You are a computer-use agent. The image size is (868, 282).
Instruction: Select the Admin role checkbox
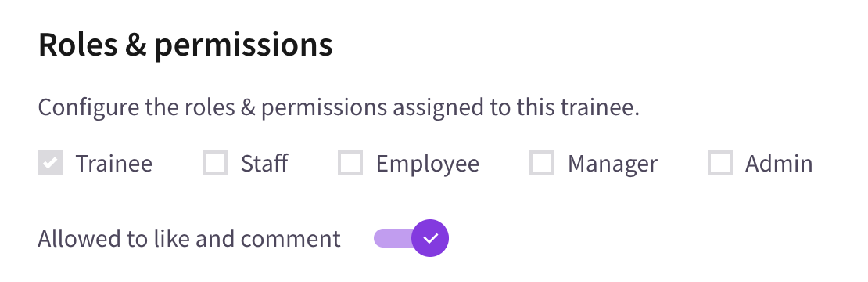[x=720, y=163]
